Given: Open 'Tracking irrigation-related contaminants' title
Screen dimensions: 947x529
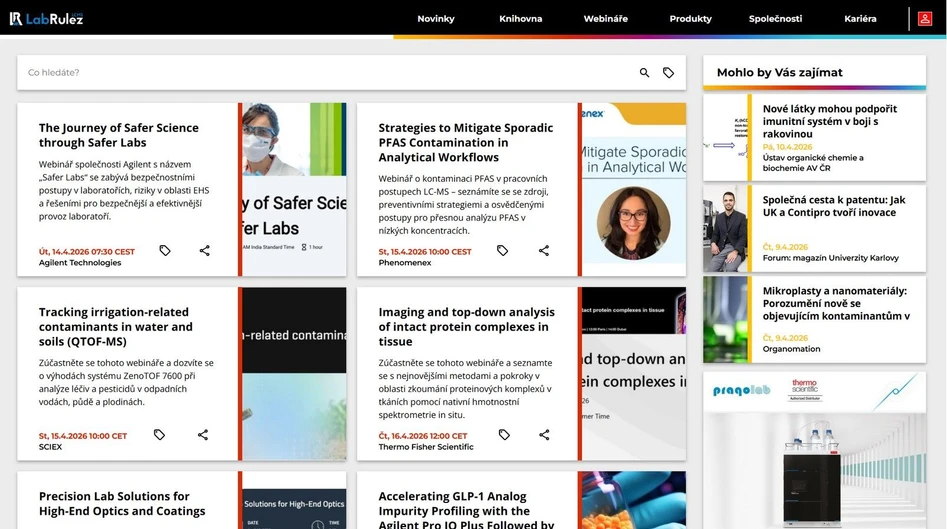Looking at the screenshot, I should [116, 327].
